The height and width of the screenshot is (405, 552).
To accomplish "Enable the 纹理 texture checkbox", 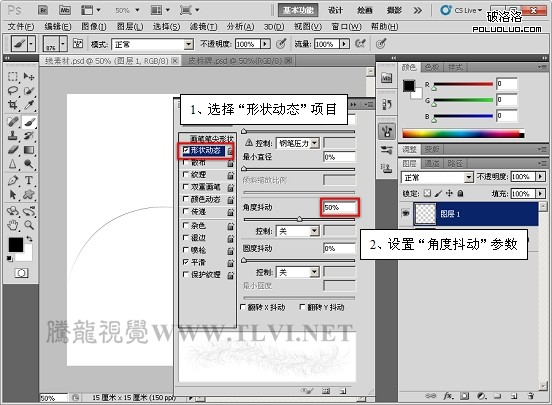I will (x=186, y=174).
